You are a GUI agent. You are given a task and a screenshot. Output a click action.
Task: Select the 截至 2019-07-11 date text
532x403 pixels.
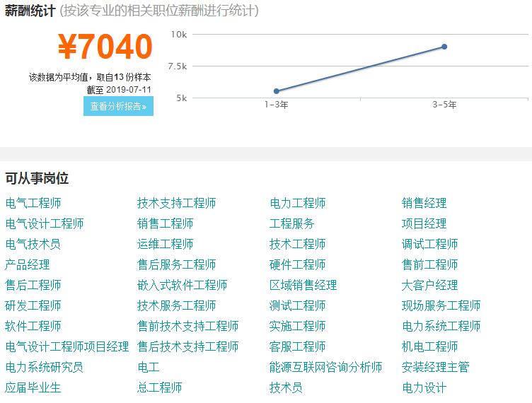pos(119,90)
